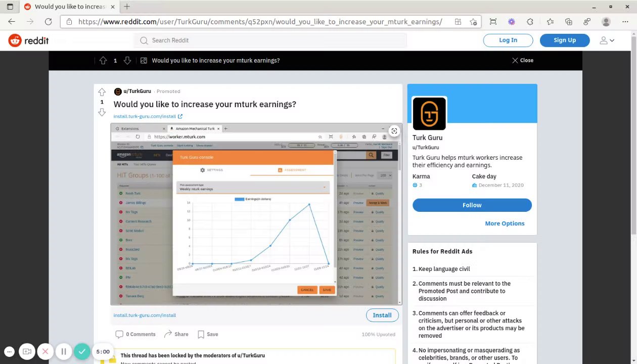Click the u/TurkGuru username link in the post
This screenshot has height=364, width=637.
[137, 92]
